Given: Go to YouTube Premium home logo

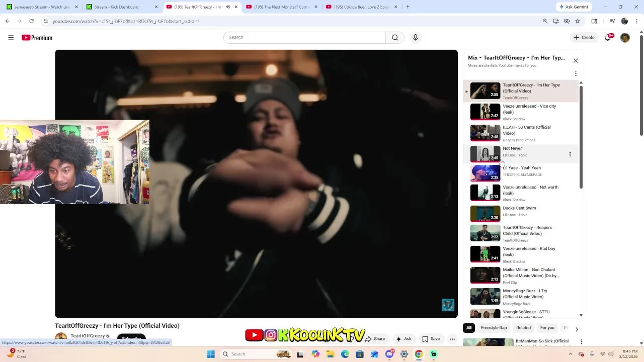Looking at the screenshot, I should tap(37, 38).
